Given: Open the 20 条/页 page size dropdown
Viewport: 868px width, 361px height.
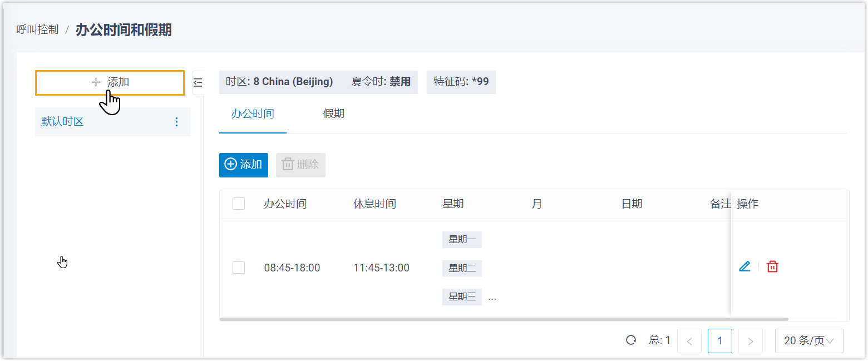Looking at the screenshot, I should (x=808, y=341).
